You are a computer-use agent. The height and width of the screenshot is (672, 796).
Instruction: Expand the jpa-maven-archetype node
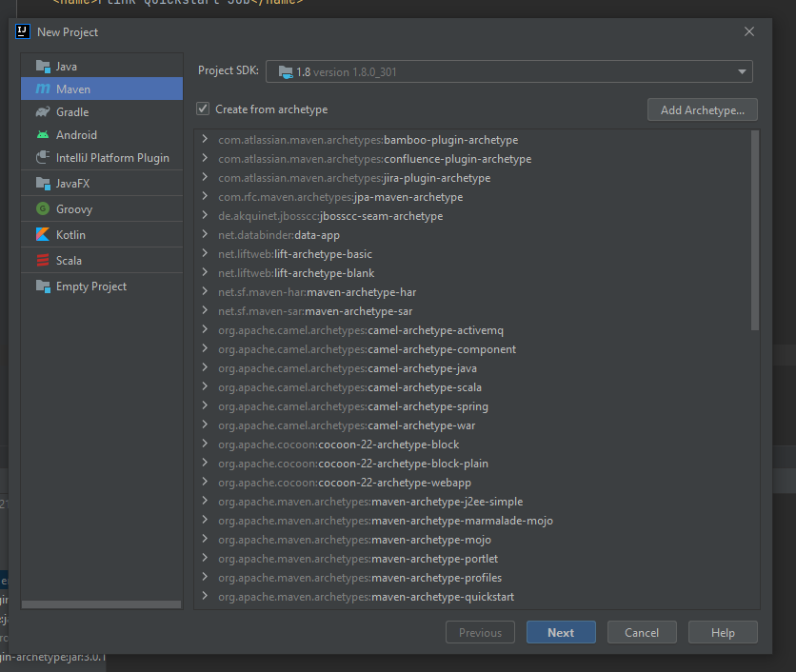pyautogui.click(x=205, y=196)
